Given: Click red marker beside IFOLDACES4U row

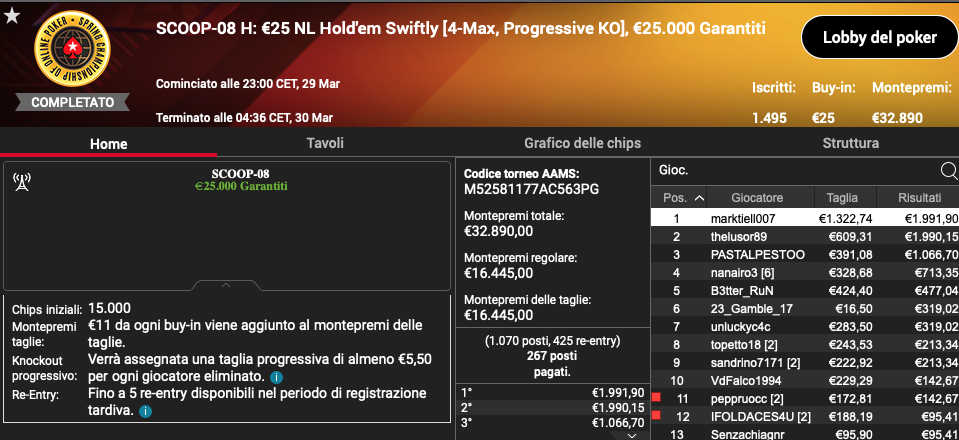Looking at the screenshot, I should 657,416.
